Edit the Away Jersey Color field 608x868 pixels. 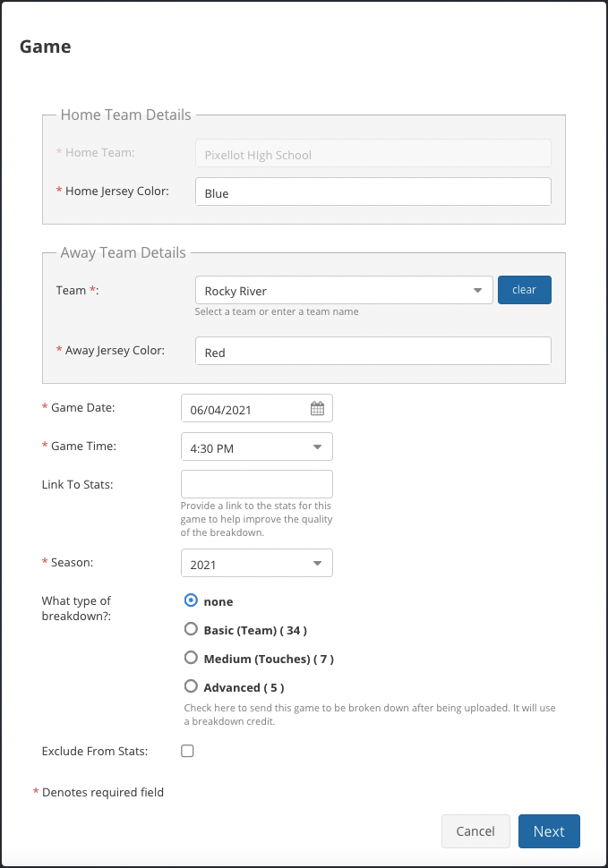[373, 351]
